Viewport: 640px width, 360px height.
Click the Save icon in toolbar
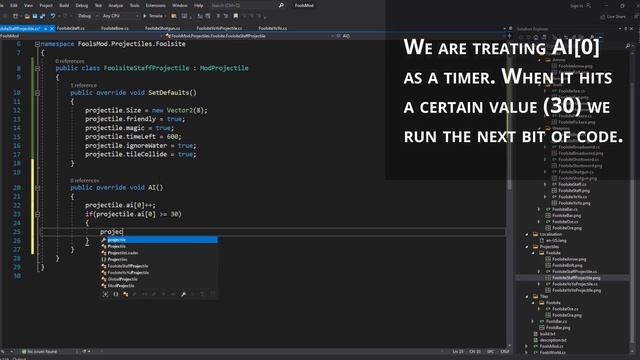(x=35, y=16)
